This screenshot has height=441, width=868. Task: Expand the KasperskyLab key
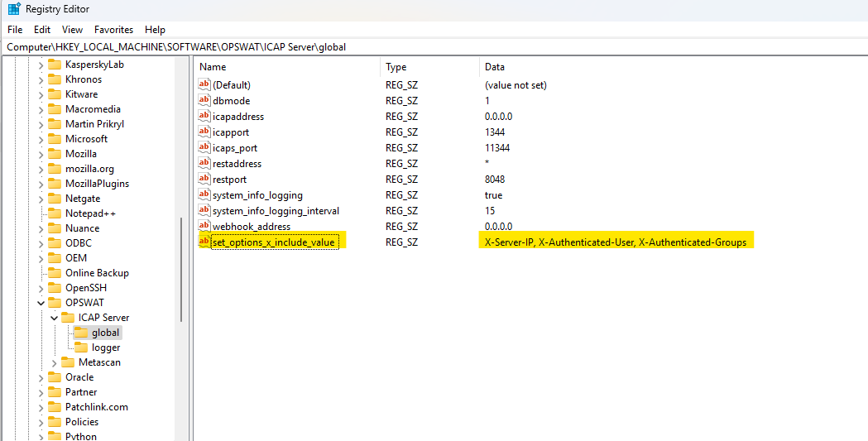point(41,65)
